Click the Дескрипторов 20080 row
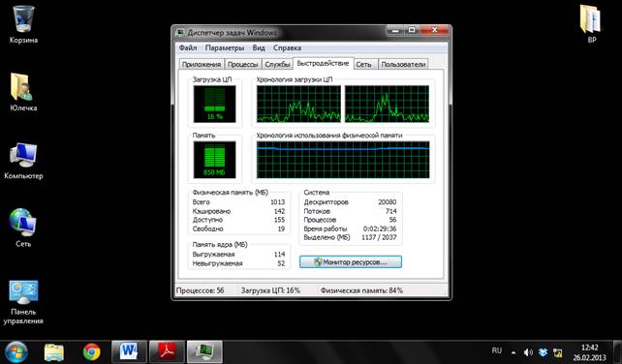 tap(351, 202)
